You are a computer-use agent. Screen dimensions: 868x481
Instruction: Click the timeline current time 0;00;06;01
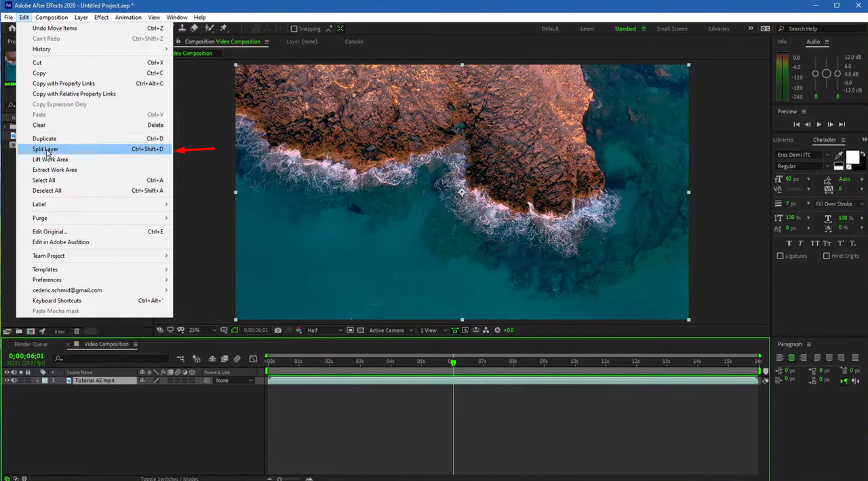(26, 356)
